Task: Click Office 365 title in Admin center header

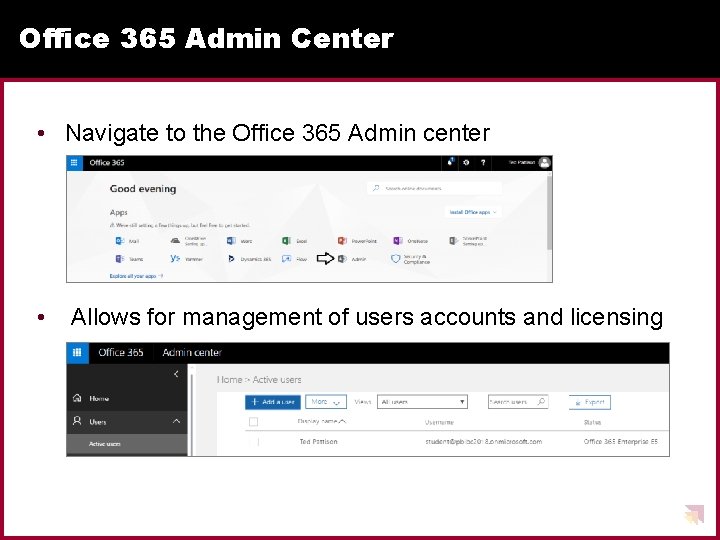Action: coord(121,352)
